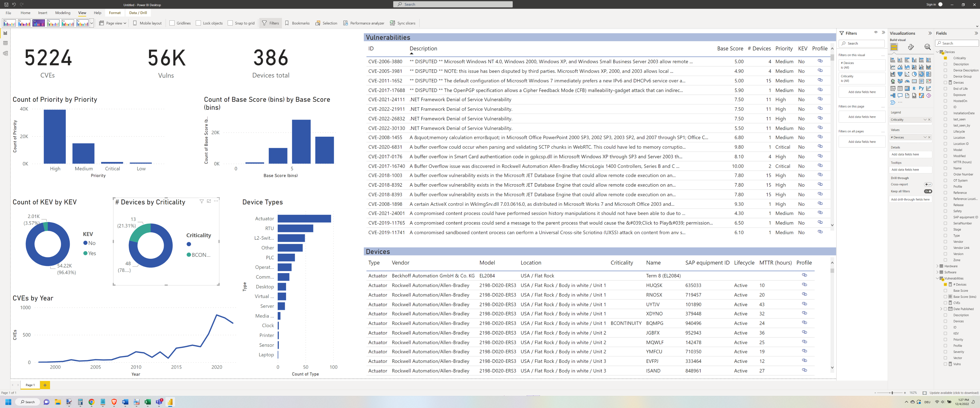Image resolution: width=980 pixels, height=408 pixels.
Task: Select the Card (123) visual
Action: pyautogui.click(x=914, y=81)
